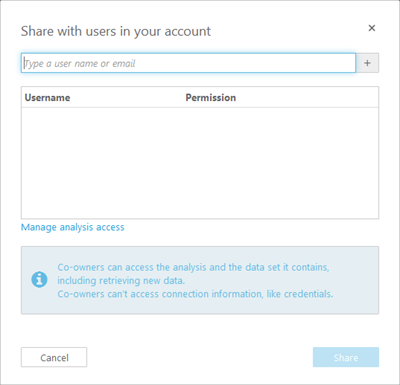Click the 'Co-owners can't access connection information' line
The image size is (400, 385).
pyautogui.click(x=195, y=294)
